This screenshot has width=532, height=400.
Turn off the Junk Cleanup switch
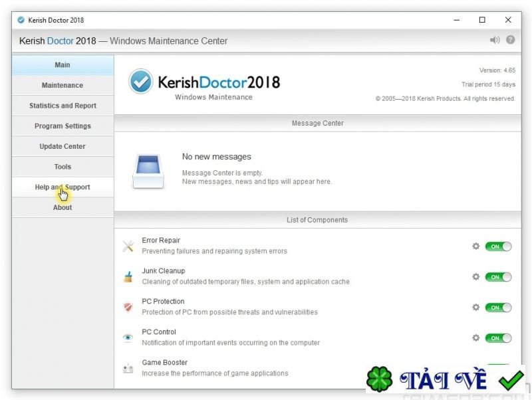(498, 277)
